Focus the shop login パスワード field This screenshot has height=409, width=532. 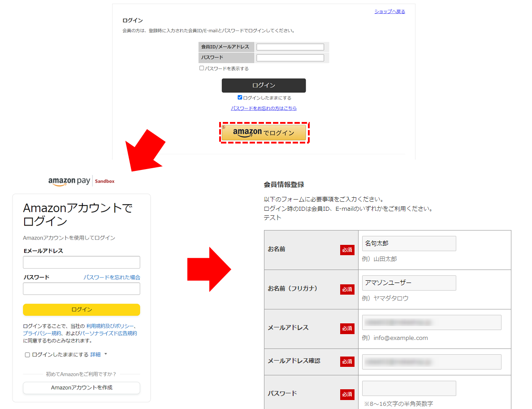coord(290,58)
